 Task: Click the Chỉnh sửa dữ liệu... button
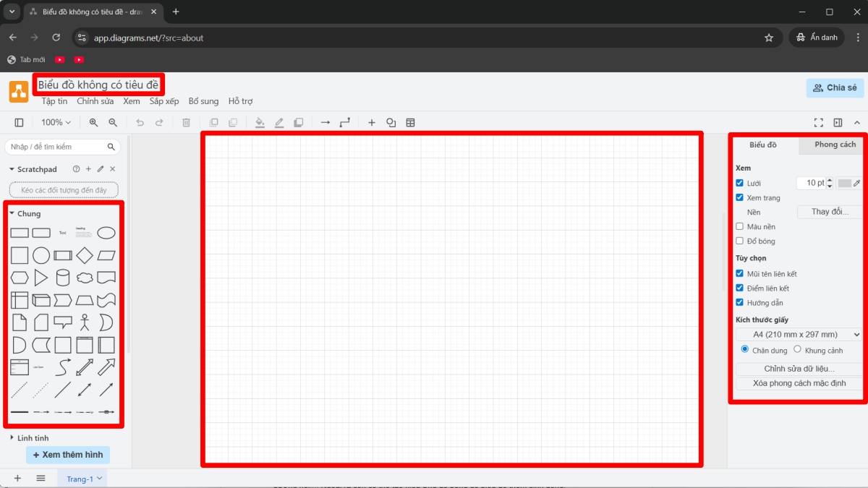(x=799, y=369)
